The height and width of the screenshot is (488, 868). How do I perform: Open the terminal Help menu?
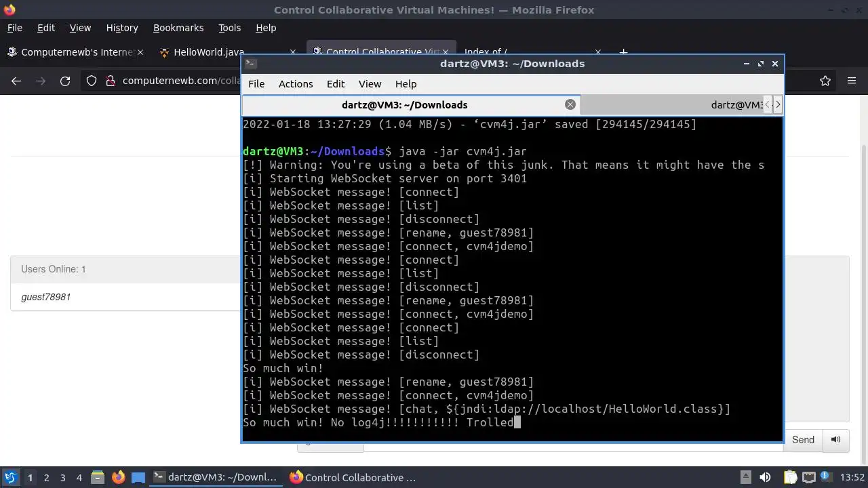(x=406, y=84)
